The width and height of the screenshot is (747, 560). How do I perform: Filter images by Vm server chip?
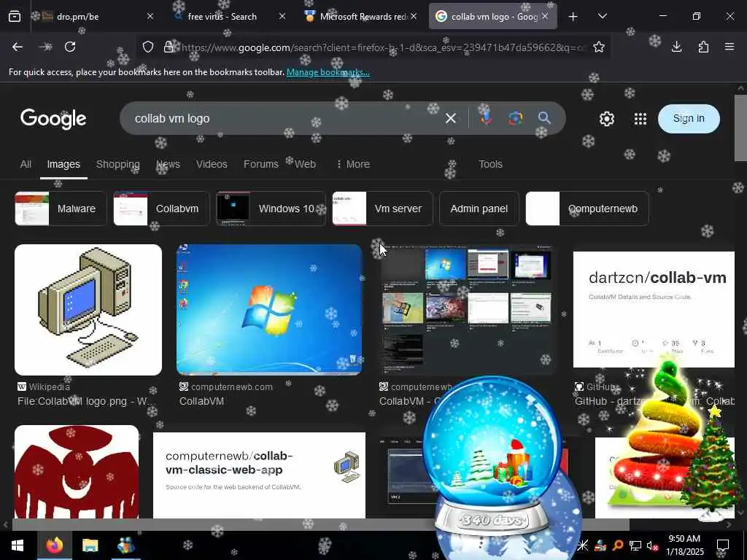click(382, 209)
